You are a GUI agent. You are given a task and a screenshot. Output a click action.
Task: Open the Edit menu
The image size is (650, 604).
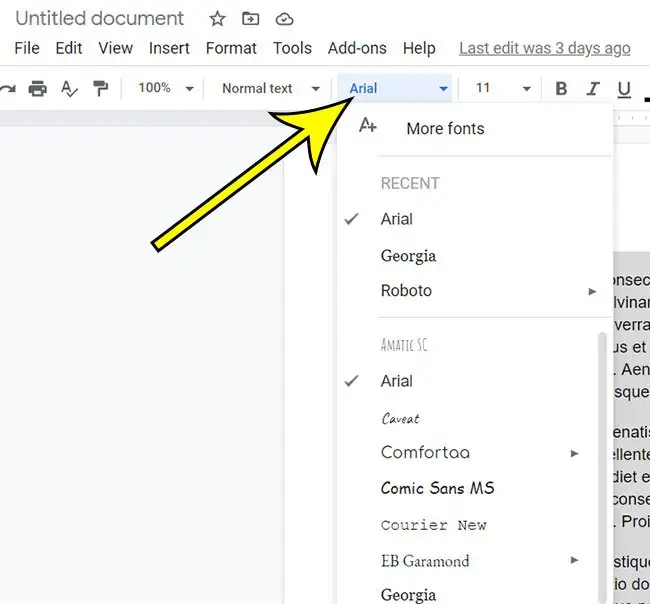click(x=69, y=48)
